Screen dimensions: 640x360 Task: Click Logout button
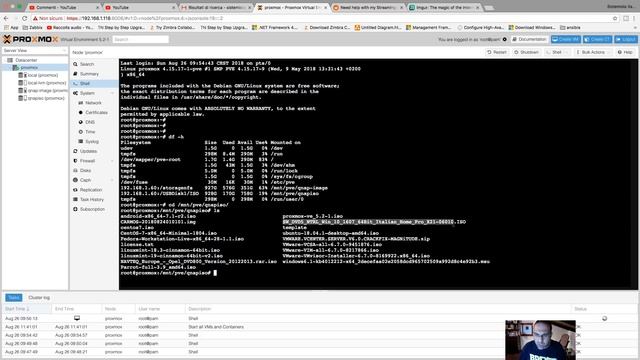point(626,40)
